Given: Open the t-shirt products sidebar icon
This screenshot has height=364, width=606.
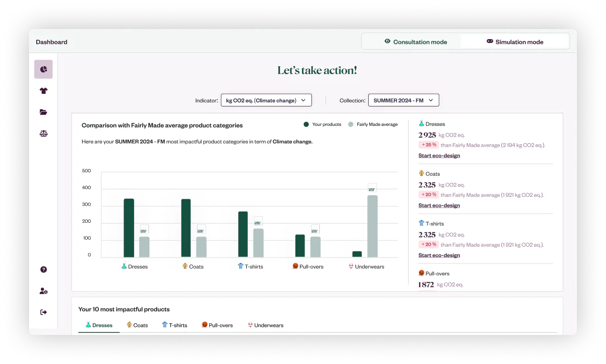Looking at the screenshot, I should (x=43, y=91).
